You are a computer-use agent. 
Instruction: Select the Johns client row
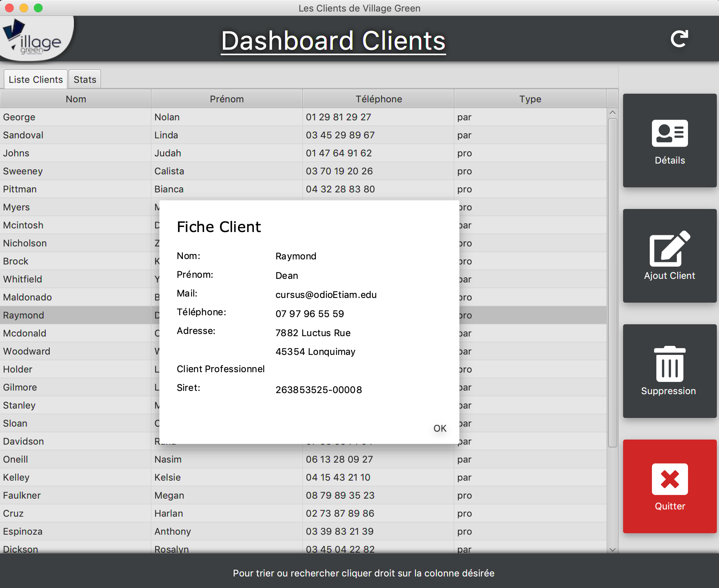[303, 153]
